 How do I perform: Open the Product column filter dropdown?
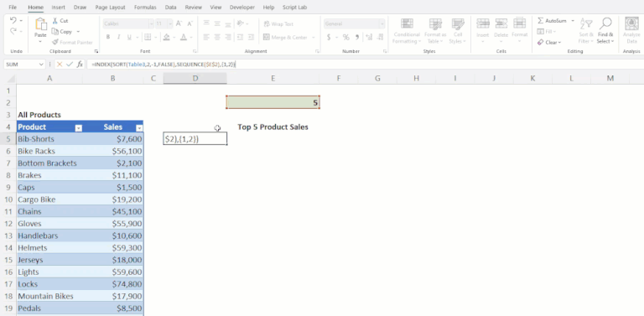point(79,128)
